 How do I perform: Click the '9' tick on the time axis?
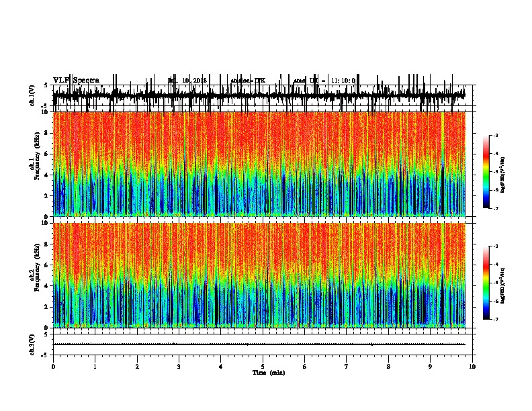click(430, 367)
